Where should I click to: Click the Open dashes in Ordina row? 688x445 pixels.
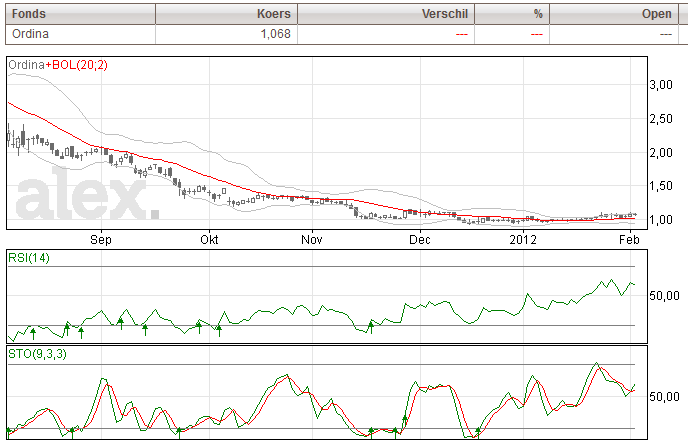coord(666,34)
